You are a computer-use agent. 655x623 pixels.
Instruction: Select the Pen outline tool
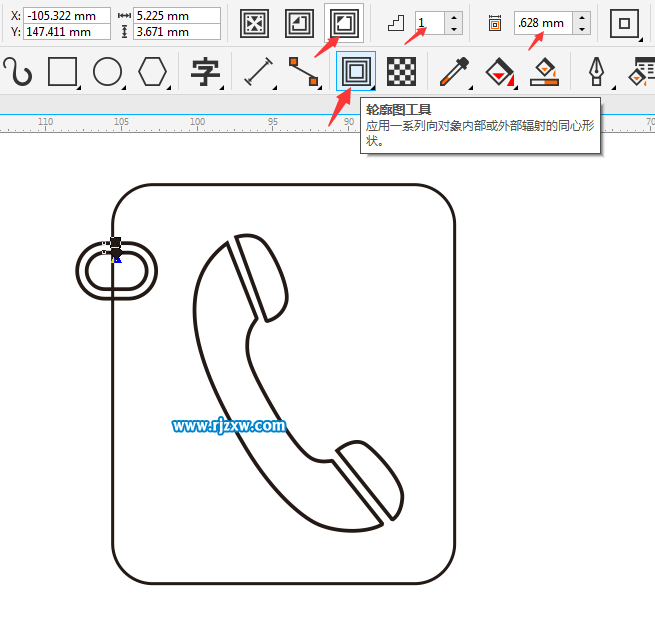point(596,72)
